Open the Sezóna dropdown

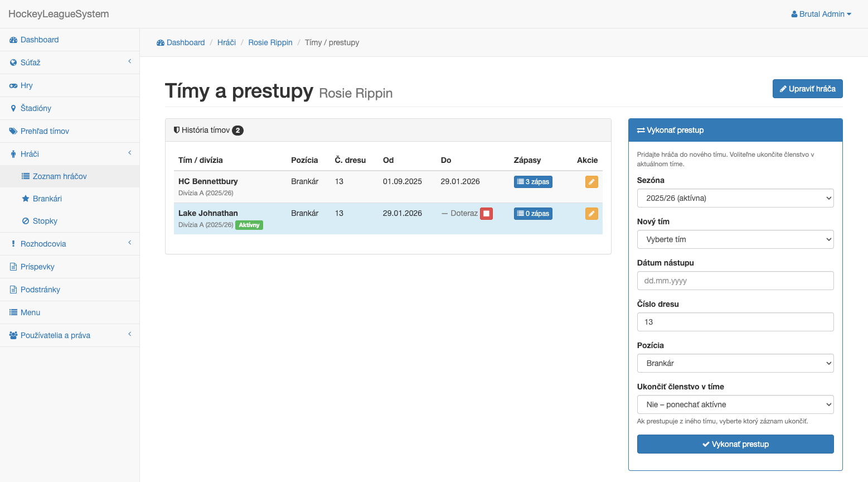pos(735,198)
